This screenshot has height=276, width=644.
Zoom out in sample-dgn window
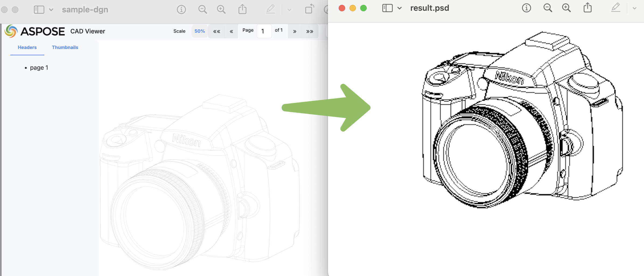pos(202,10)
